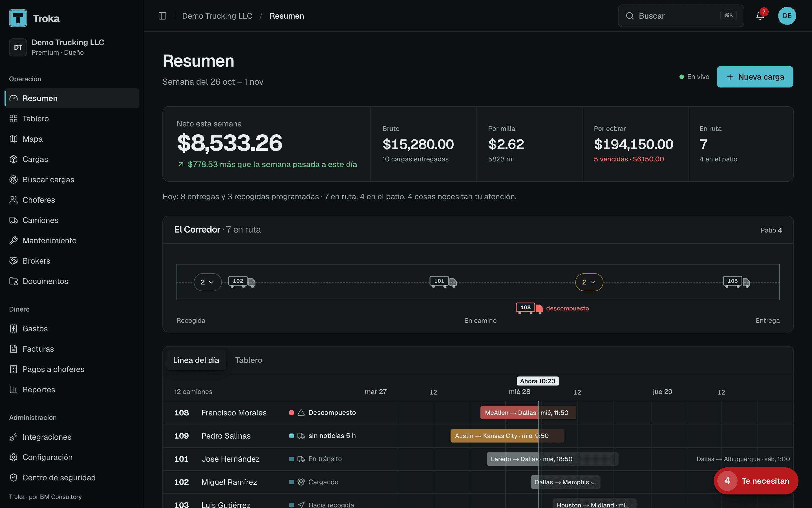Screen dimensions: 812x508
Task: Select broken-down truck 108 marker
Action: 529,308
